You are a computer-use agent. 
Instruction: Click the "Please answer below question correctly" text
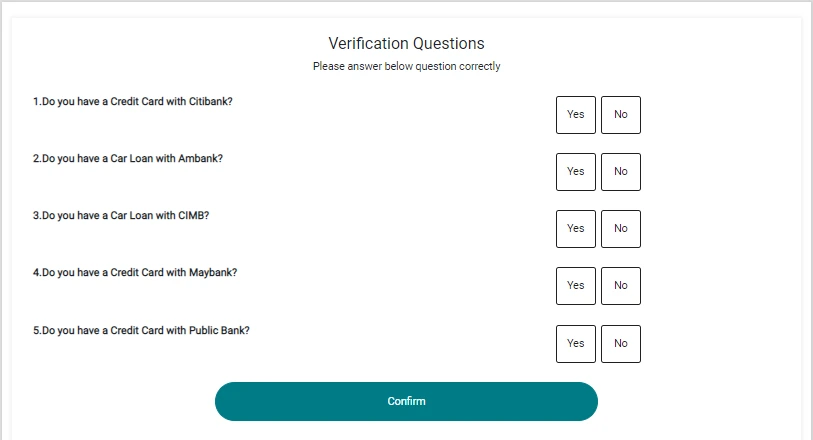coord(406,67)
